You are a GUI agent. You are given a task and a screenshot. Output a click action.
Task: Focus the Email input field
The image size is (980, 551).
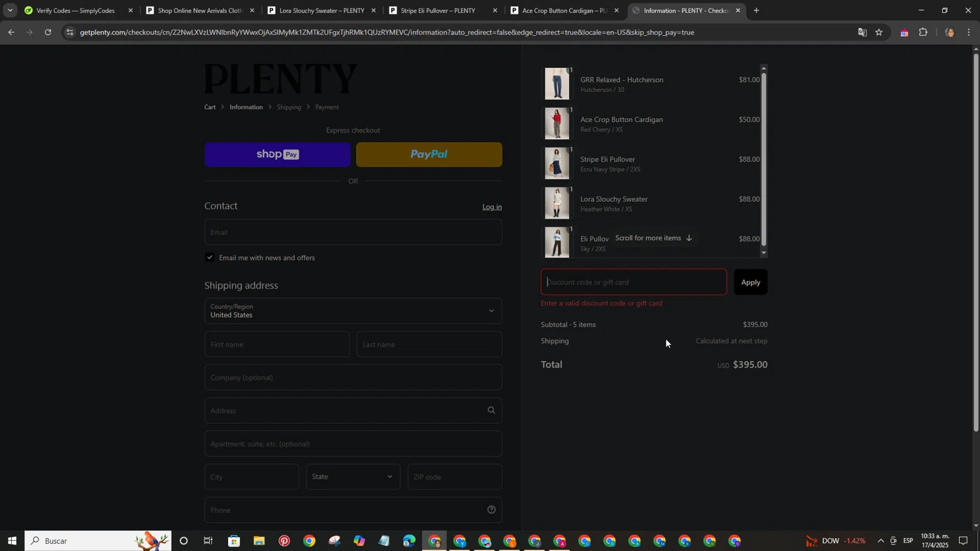353,232
